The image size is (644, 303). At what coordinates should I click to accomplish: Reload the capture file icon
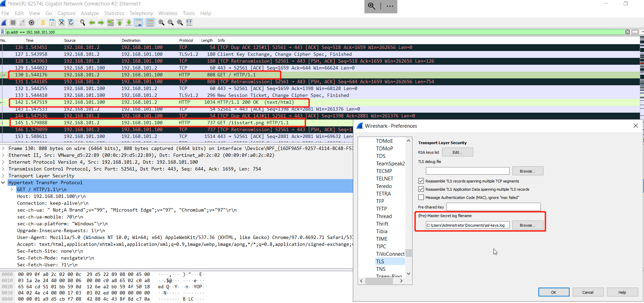point(71,23)
